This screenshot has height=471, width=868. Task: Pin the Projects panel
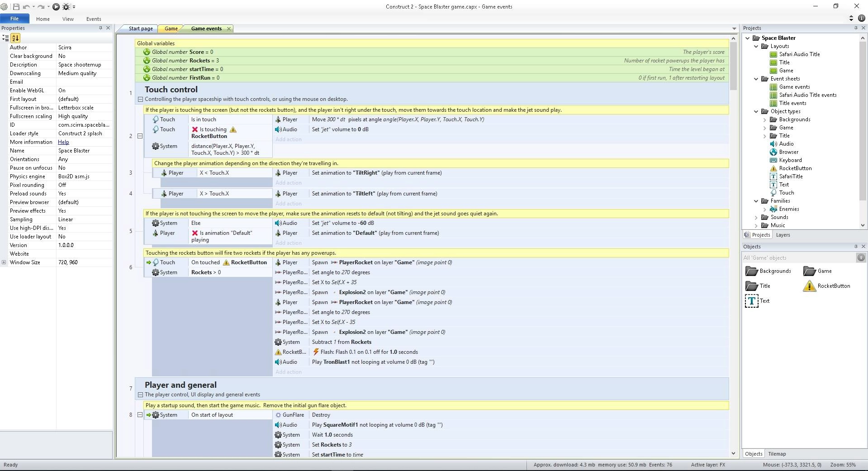tap(856, 28)
